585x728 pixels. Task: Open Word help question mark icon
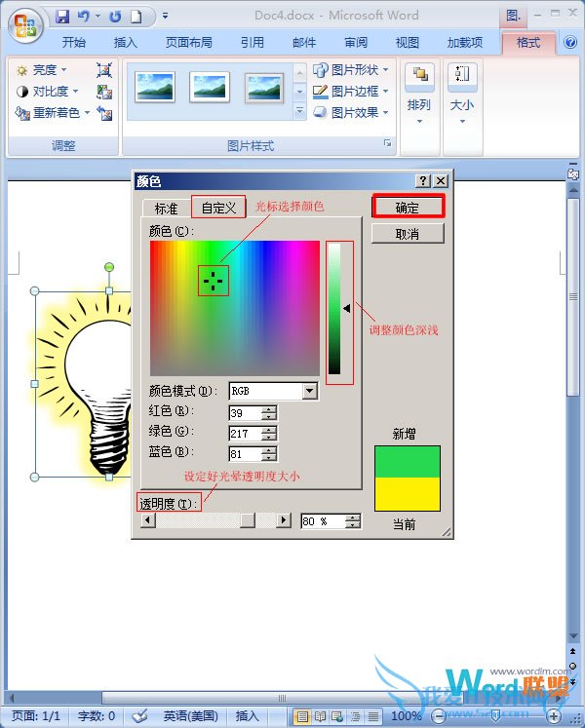click(570, 42)
